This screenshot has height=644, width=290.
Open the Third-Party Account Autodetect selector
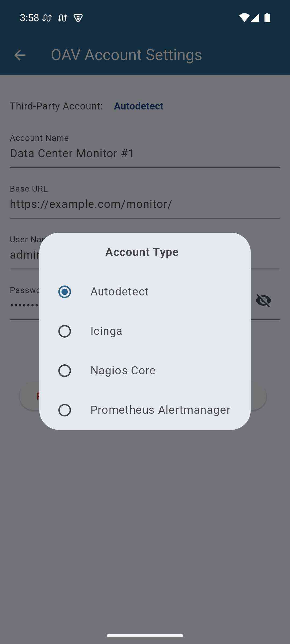click(x=139, y=106)
